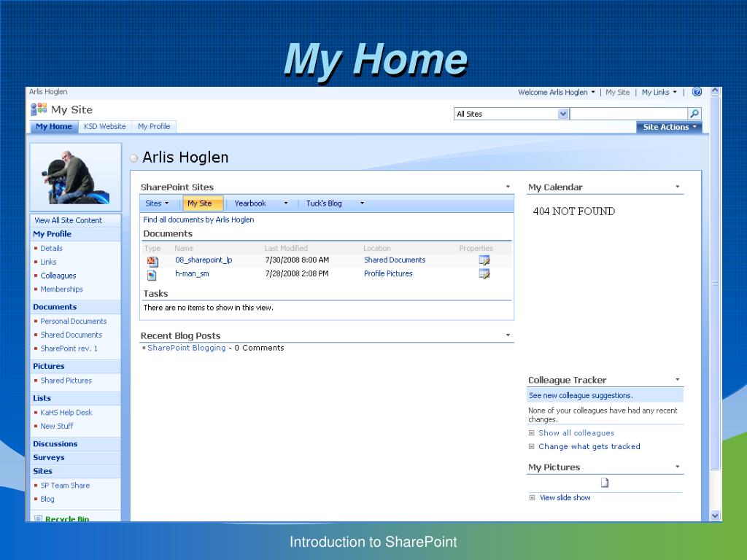Go to Profile Pictures location link
The height and width of the screenshot is (560, 747).
[x=388, y=274]
